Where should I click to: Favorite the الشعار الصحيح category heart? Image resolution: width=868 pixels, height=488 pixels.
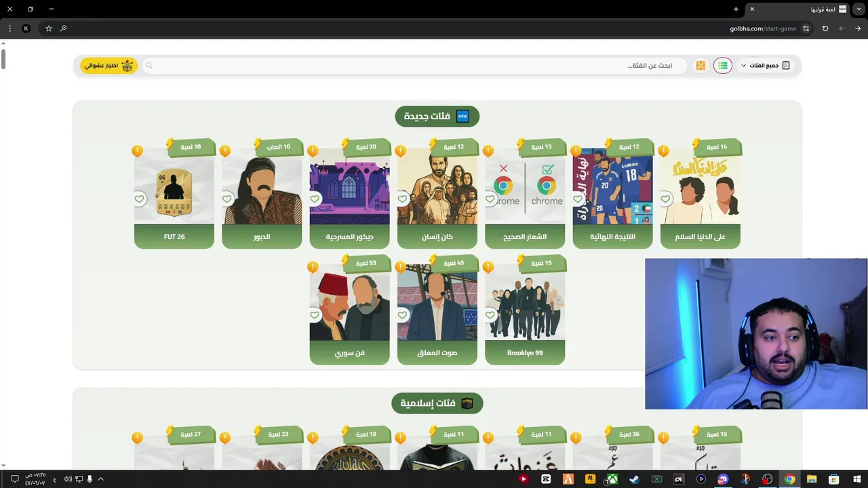(x=490, y=199)
